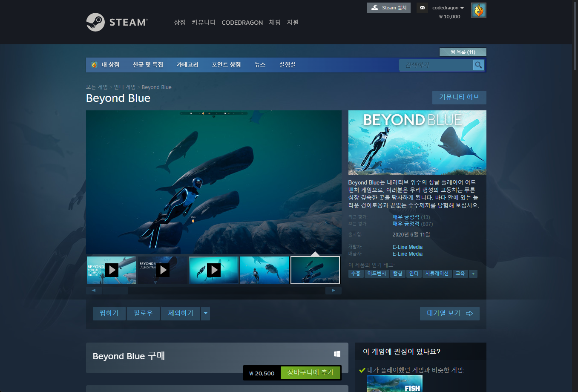The image size is (578, 392).
Task: Open the 지원 menu
Action: click(x=293, y=23)
